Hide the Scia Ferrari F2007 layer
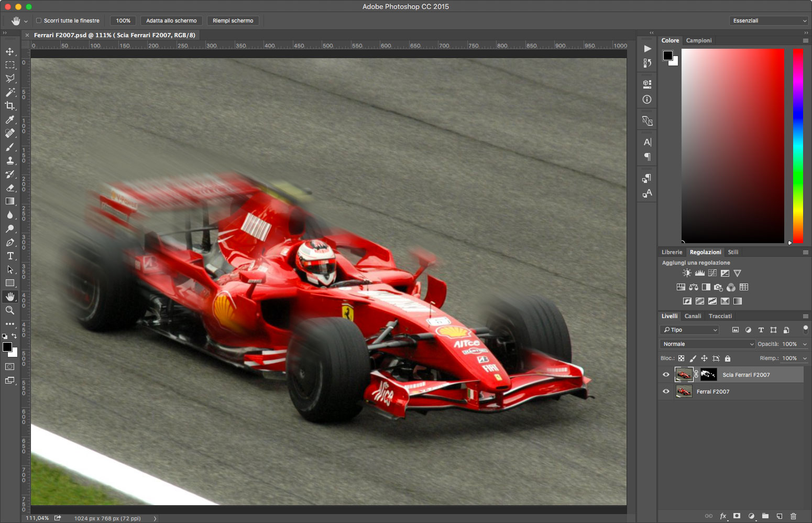The image size is (812, 523). [x=666, y=375]
